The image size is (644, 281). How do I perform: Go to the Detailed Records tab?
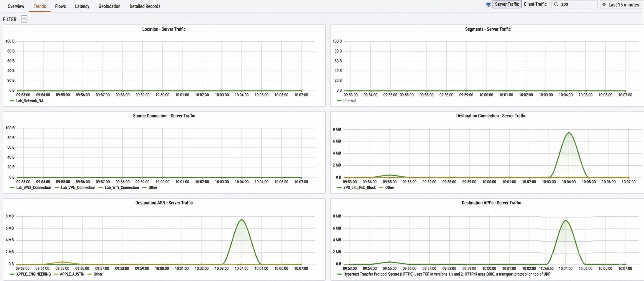click(145, 6)
